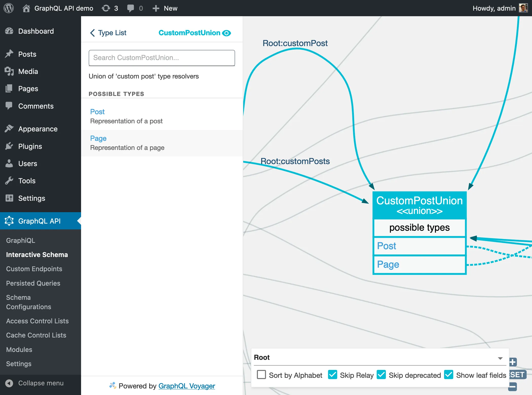Open Interactive Schema submenu item
The height and width of the screenshot is (395, 532).
tap(37, 254)
